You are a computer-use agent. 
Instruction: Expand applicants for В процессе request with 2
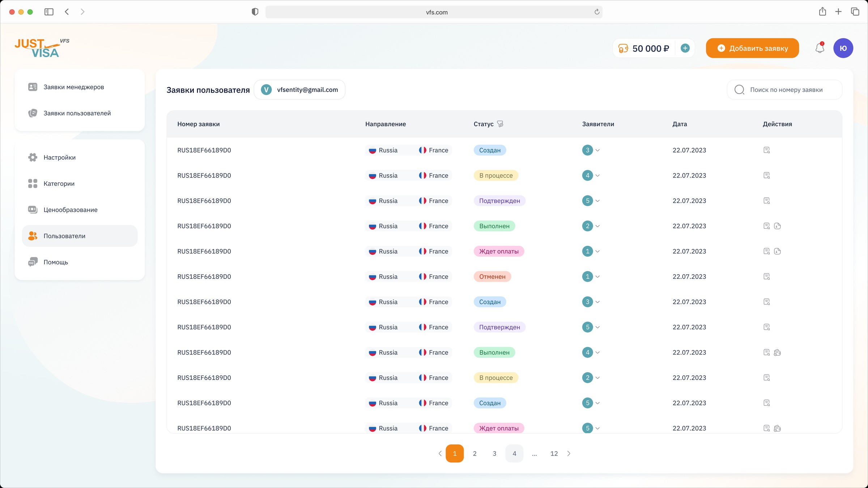597,378
